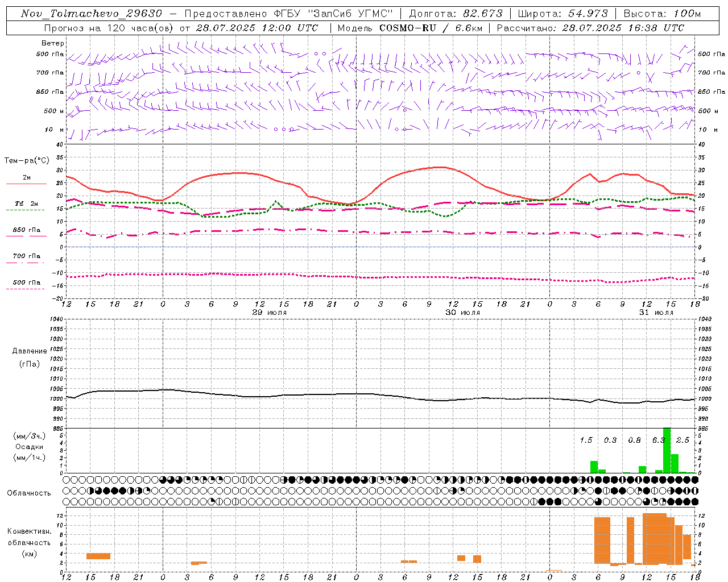Click the orange convective bar near 15–18 UTC on 28 July

98,556
